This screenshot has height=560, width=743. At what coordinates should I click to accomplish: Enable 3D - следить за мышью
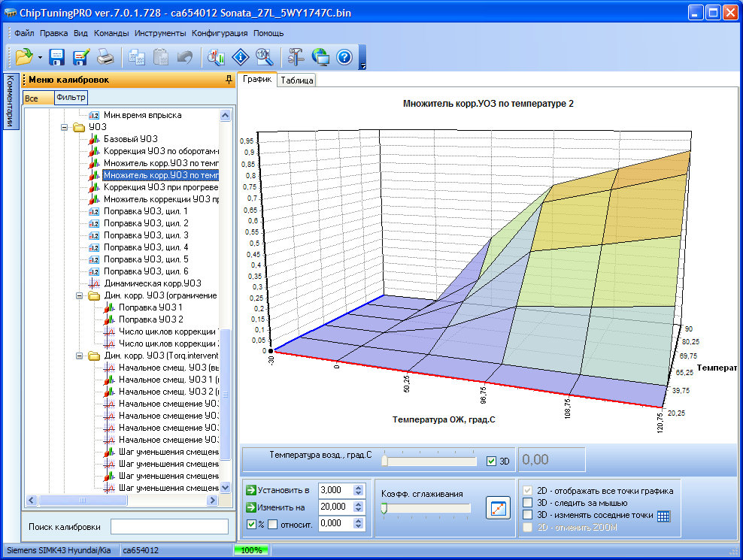click(x=528, y=503)
